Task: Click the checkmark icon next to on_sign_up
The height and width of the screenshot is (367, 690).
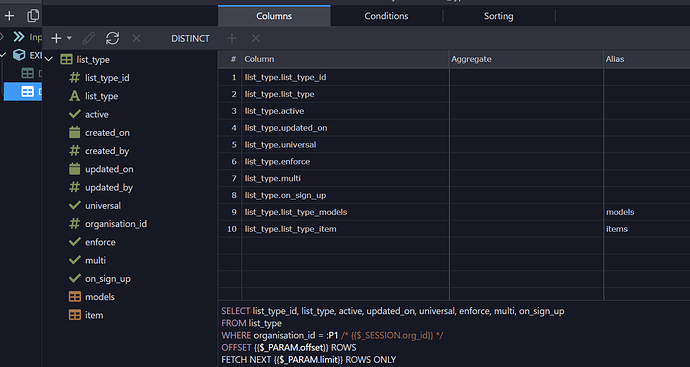Action: [75, 279]
